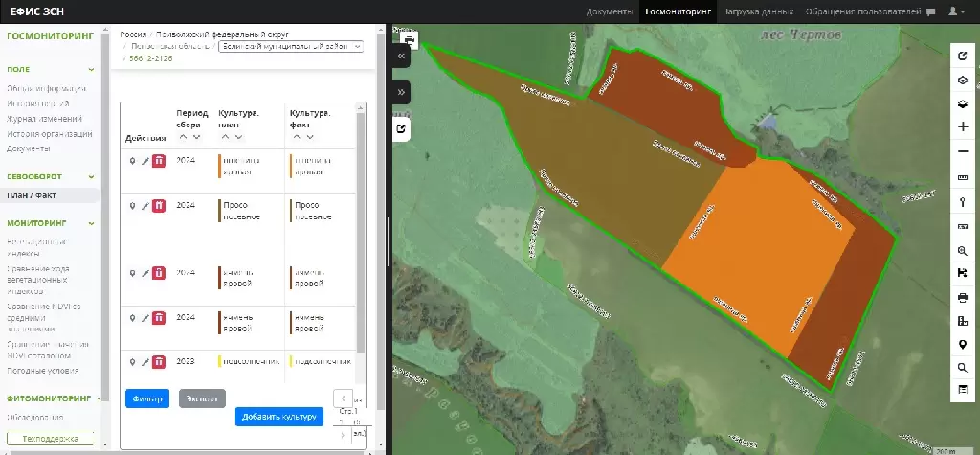980x455 pixels.
Task: Sort Период сбора column ascending
Action: [x=183, y=137]
